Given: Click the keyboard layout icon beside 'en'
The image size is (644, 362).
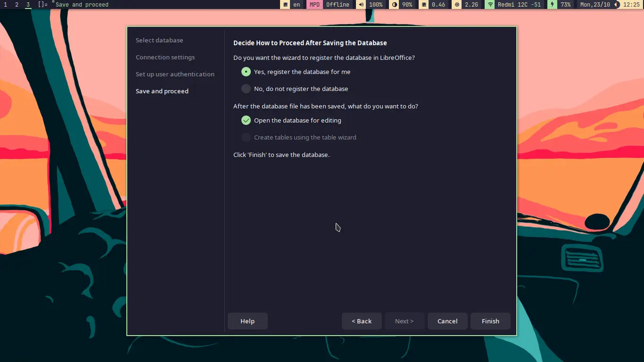Looking at the screenshot, I should pyautogui.click(x=285, y=5).
